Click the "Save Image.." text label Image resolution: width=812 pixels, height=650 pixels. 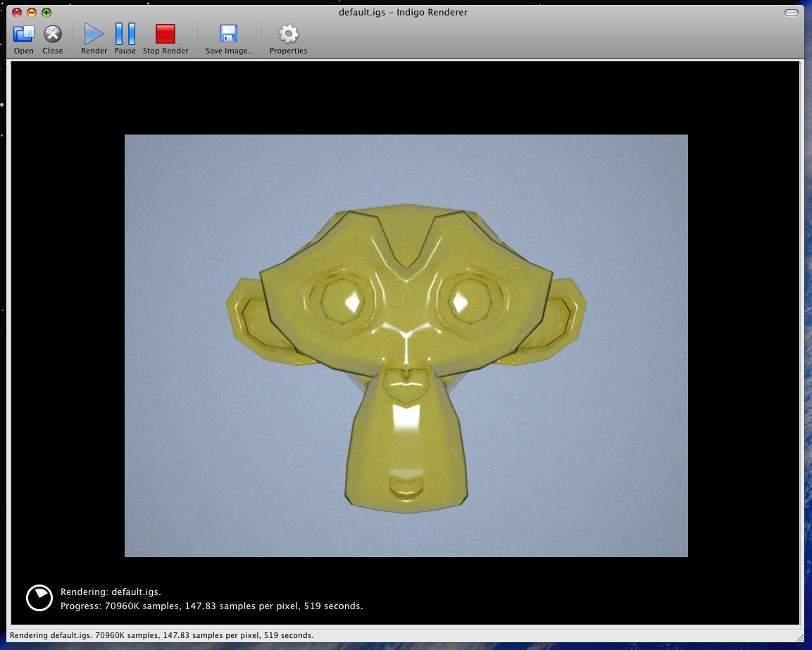[x=228, y=51]
